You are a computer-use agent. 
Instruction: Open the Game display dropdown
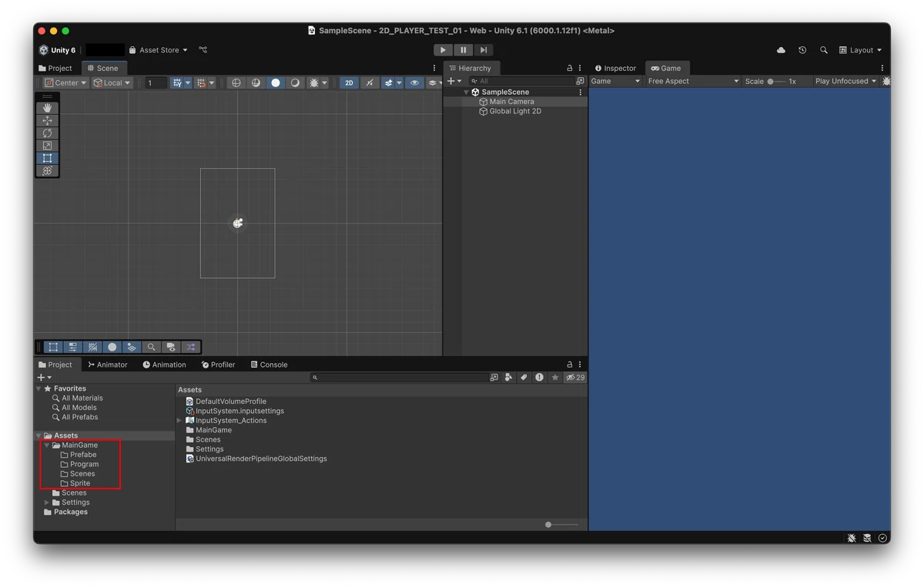615,81
